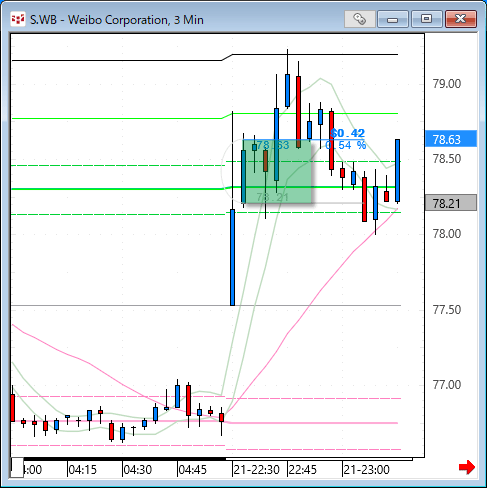Click the 78.63 entry price text in box
Image resolution: width=487 pixels, height=488 pixels.
[x=273, y=145]
